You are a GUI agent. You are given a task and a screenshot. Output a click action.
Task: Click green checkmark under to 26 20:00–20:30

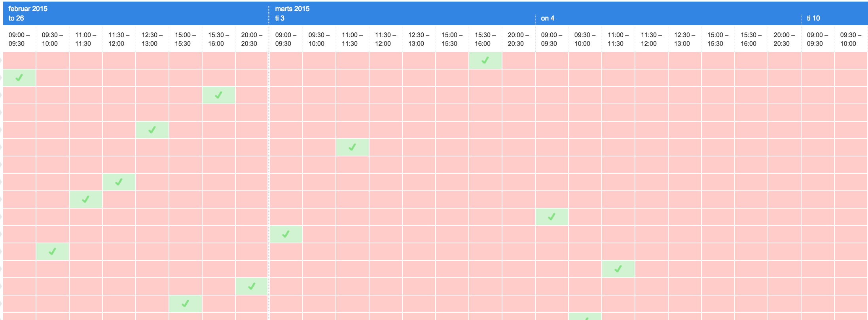[252, 286]
